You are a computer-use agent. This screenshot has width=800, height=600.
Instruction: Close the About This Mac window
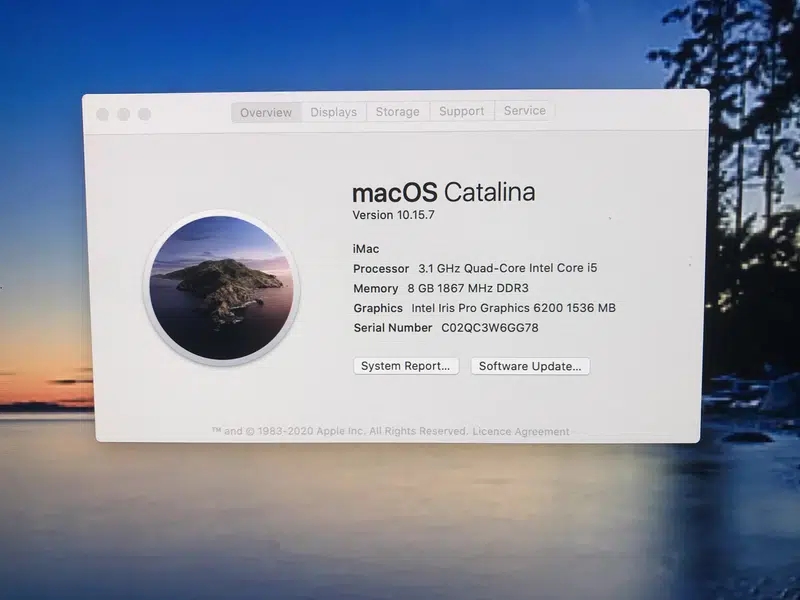pos(103,114)
